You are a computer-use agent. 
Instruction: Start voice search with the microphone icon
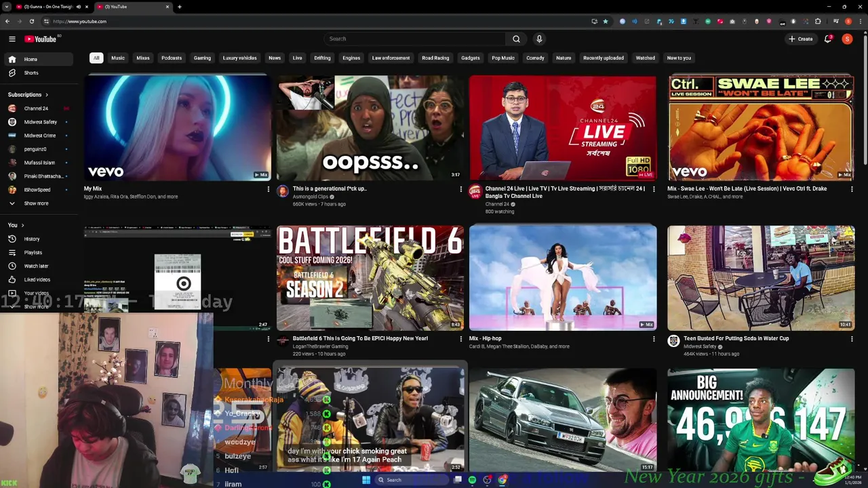point(539,39)
